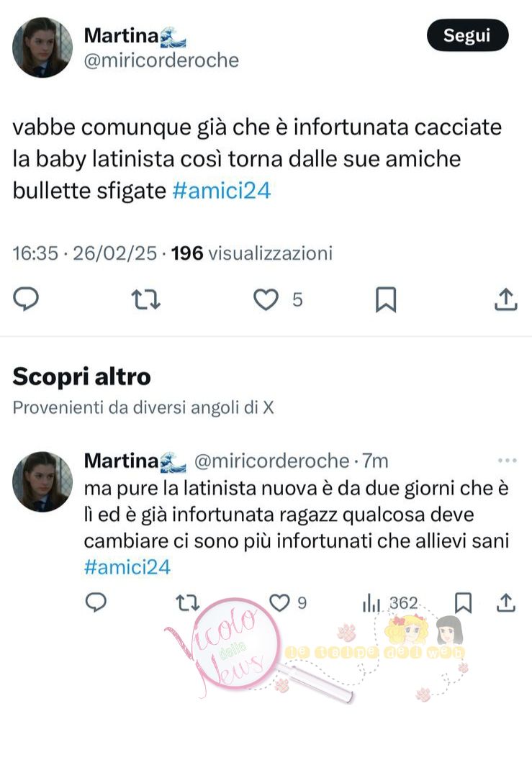Open more options on second tweet
Image resolution: width=532 pixels, height=760 pixels.
click(508, 461)
